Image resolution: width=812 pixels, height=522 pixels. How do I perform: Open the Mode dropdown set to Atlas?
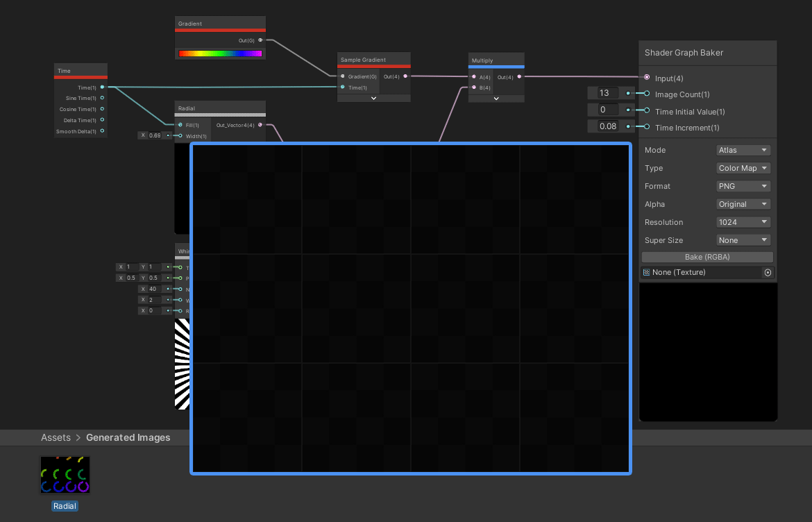[743, 150]
